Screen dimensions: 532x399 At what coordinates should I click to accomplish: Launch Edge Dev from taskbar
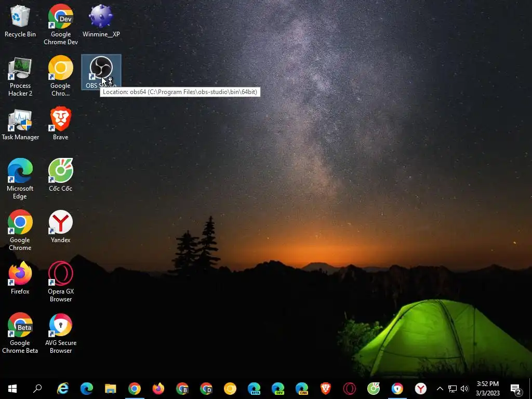[278, 389]
